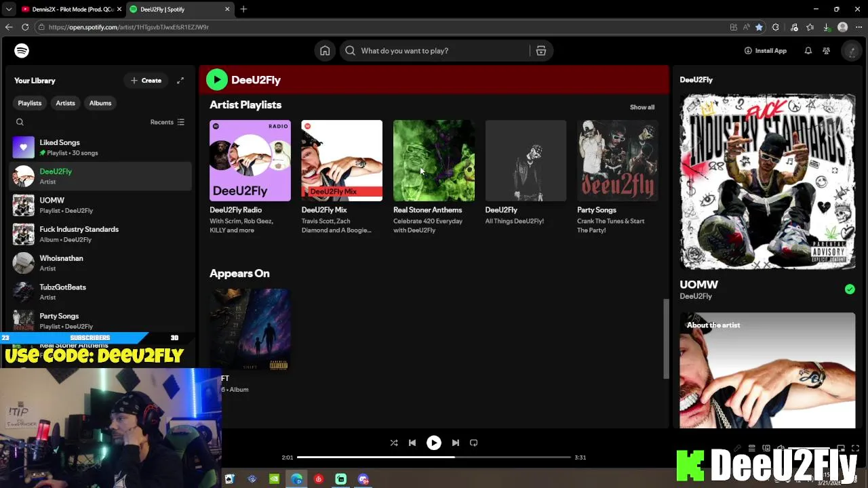The height and width of the screenshot is (488, 868).
Task: Open the Appears On heading link
Action: point(239,273)
